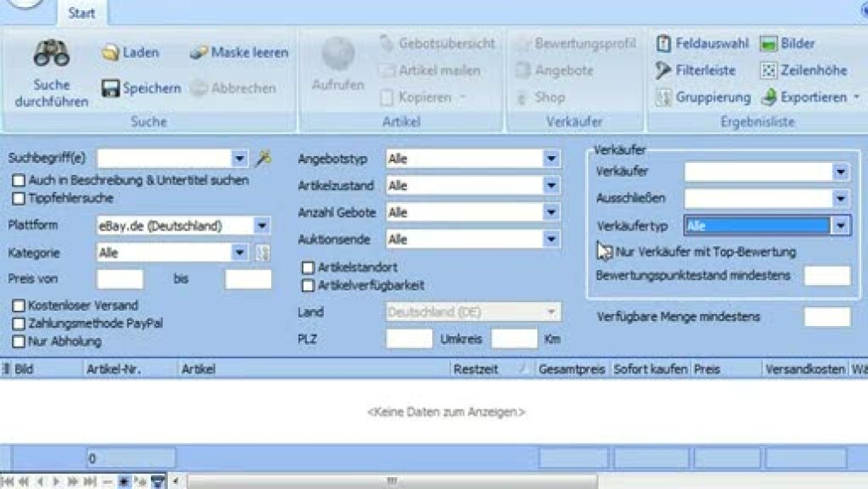
Task: Switch to the Start ribbon tab
Action: 82,14
